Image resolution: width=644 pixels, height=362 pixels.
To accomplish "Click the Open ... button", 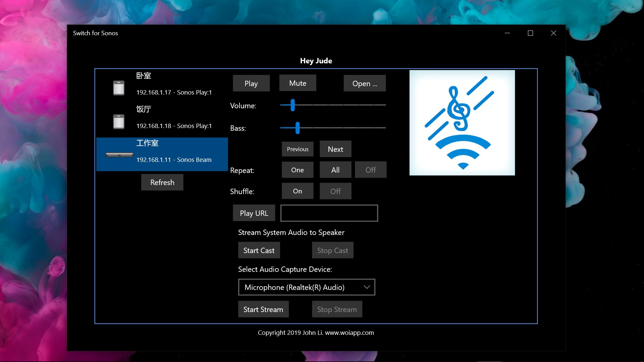I will (x=364, y=83).
